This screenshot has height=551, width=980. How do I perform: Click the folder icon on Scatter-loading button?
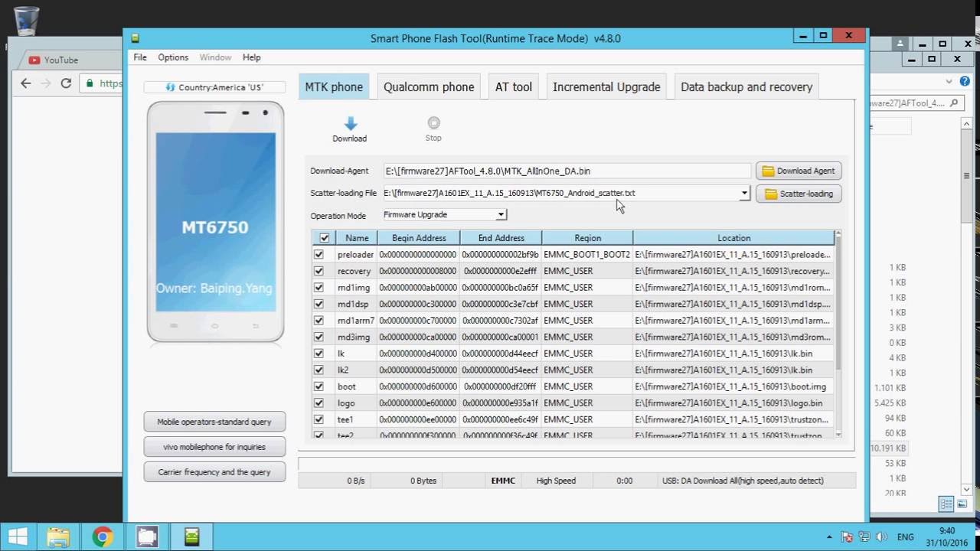771,194
